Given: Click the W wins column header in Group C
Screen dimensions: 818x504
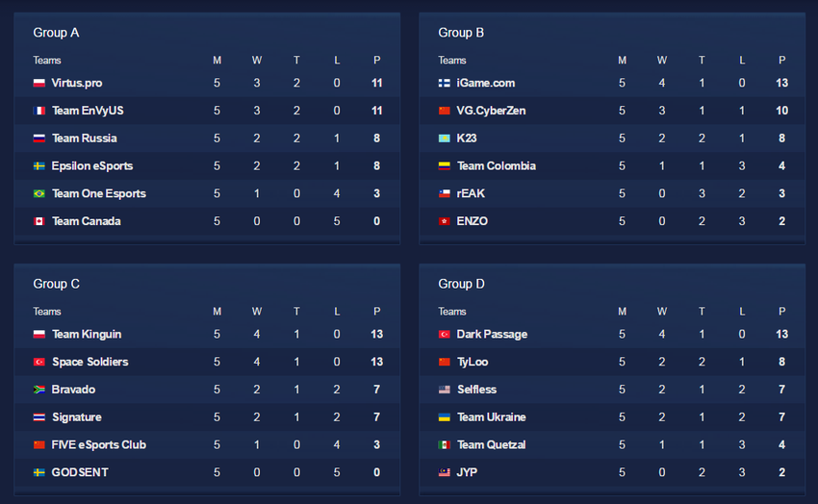Looking at the screenshot, I should tap(257, 312).
